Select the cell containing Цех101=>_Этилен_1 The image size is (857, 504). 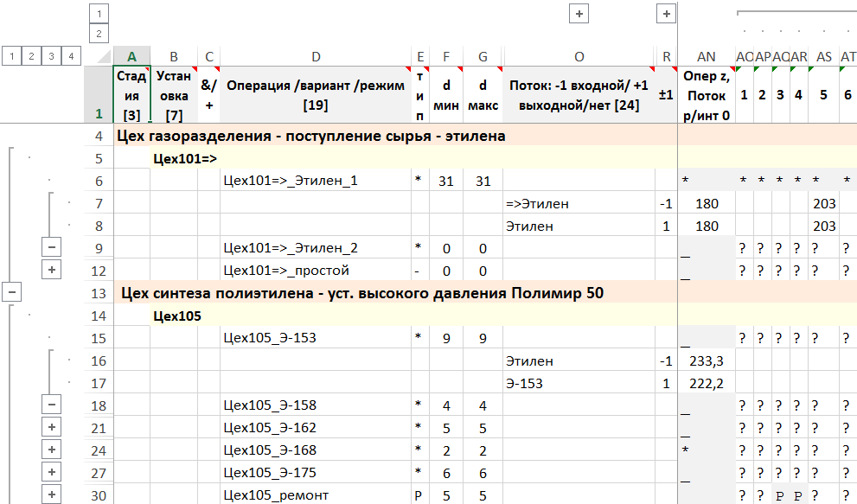coord(316,181)
